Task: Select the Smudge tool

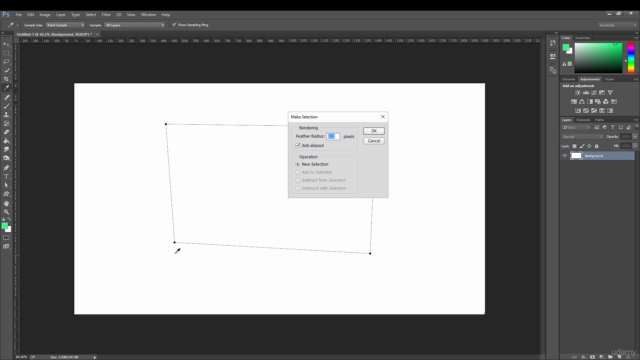Action: click(x=6, y=149)
